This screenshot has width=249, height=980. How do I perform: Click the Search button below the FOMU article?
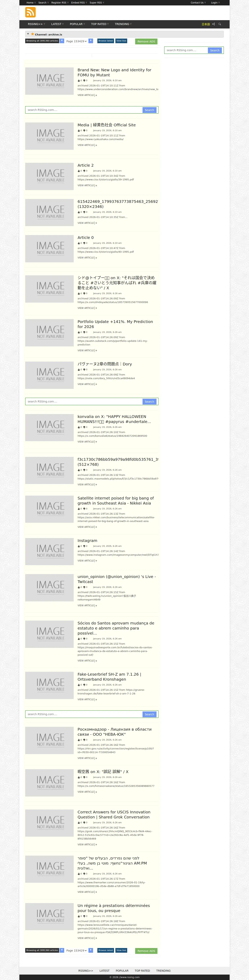click(x=149, y=110)
